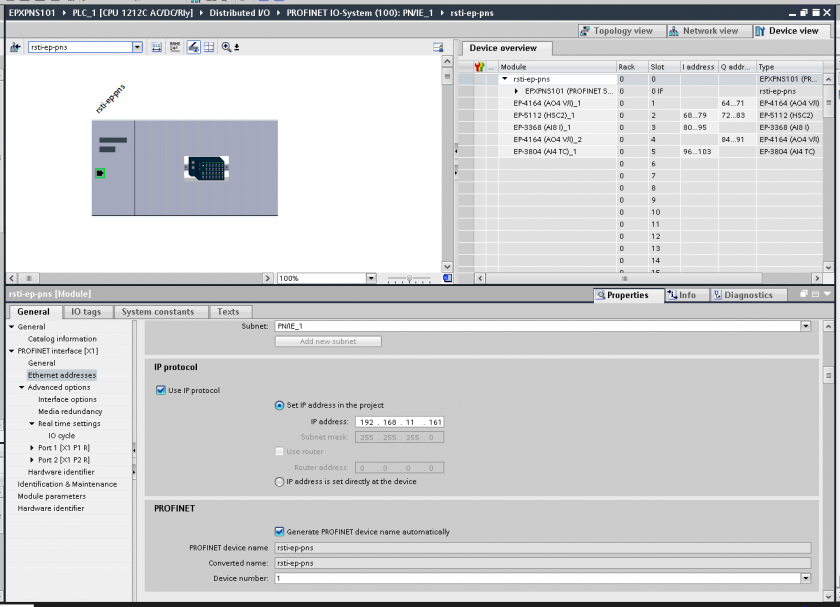This screenshot has width=840, height=607.
Task: Expand the EPXPNS101 (PROFINET S... row
Action: pyautogui.click(x=516, y=91)
